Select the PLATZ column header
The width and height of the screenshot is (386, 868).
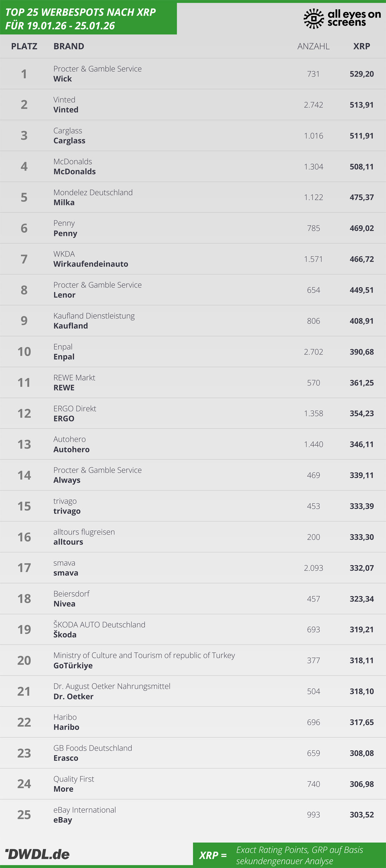pyautogui.click(x=24, y=46)
